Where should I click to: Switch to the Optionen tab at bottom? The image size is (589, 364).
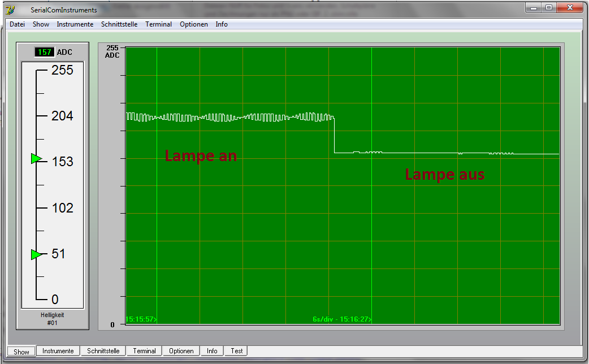point(181,351)
